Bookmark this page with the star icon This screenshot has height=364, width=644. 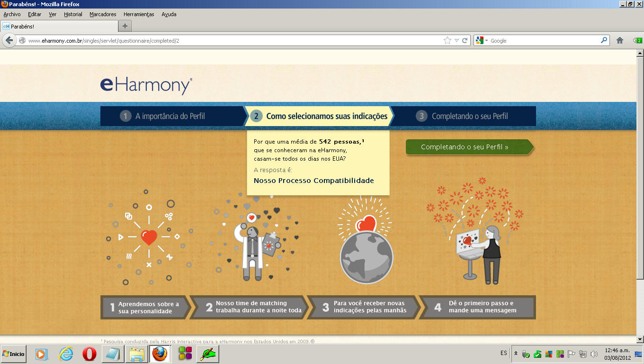coord(447,41)
